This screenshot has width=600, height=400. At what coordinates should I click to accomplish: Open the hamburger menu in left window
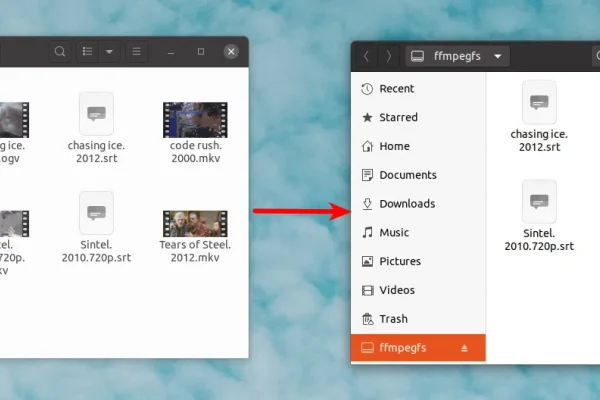[x=137, y=51]
